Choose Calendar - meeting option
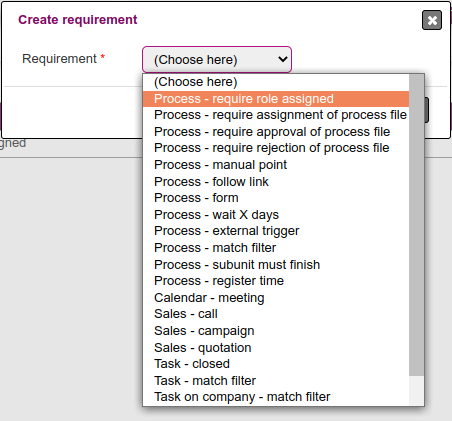Viewport: 452px width, 421px height. [x=276, y=298]
